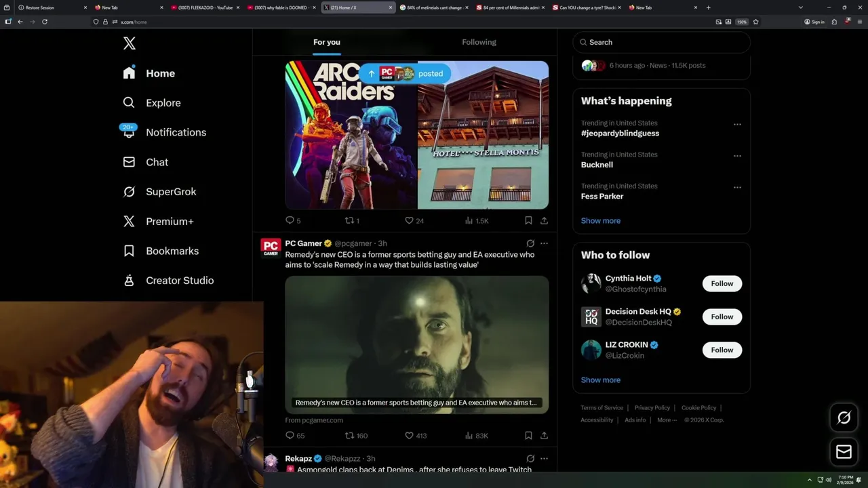Switch to why fable is DOOMED tab
868x488 pixels.
(281, 7)
